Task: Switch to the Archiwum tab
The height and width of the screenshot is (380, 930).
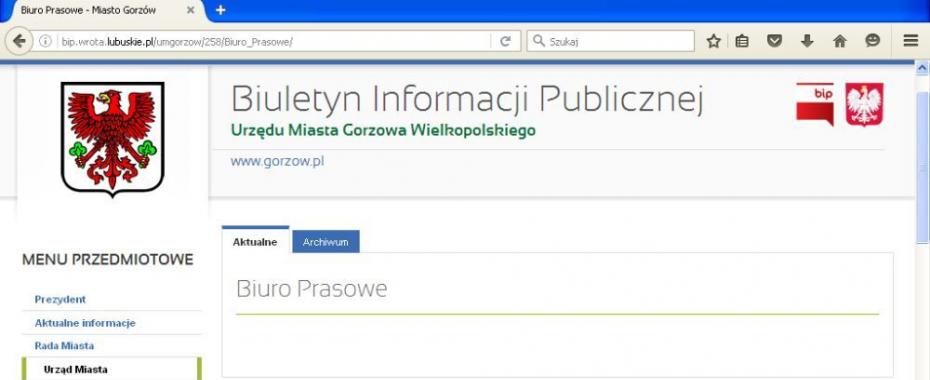Action: [x=326, y=242]
